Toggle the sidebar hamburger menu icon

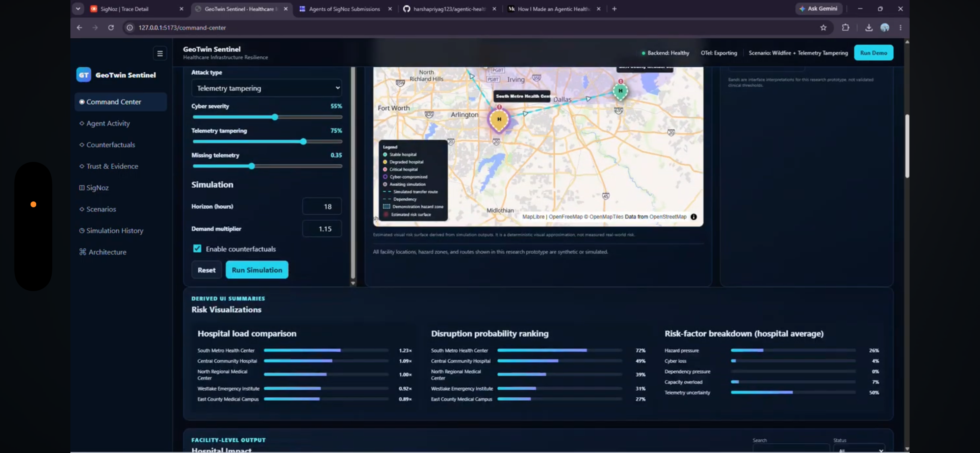point(160,53)
